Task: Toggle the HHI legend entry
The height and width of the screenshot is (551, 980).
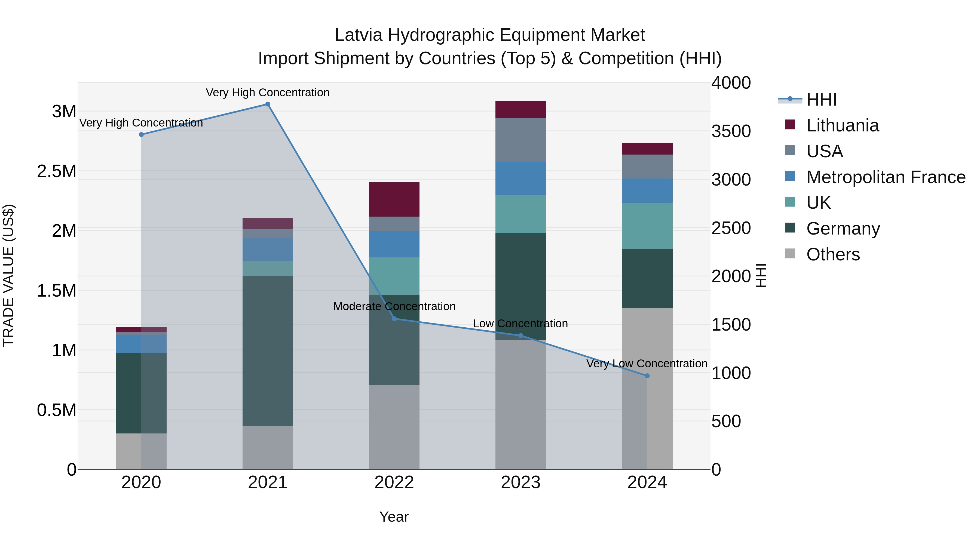Action: [x=807, y=100]
